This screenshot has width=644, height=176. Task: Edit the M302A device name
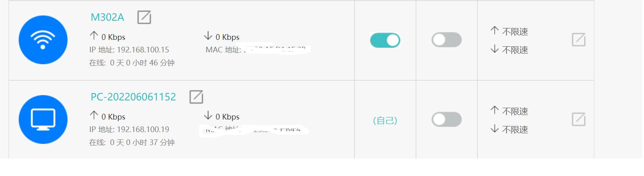coord(144,17)
